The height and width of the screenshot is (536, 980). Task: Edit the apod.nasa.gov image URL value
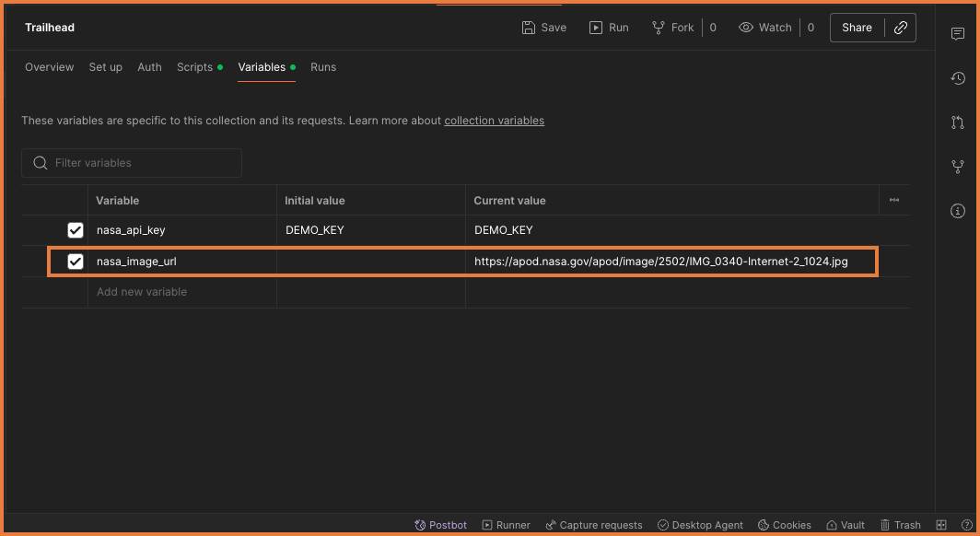click(660, 262)
